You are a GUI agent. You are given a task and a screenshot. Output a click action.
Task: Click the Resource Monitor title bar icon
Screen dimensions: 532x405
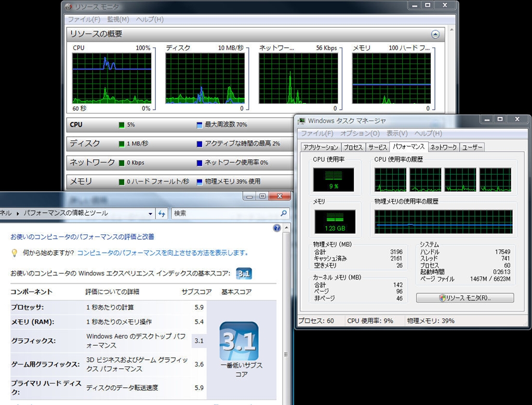(69, 6)
